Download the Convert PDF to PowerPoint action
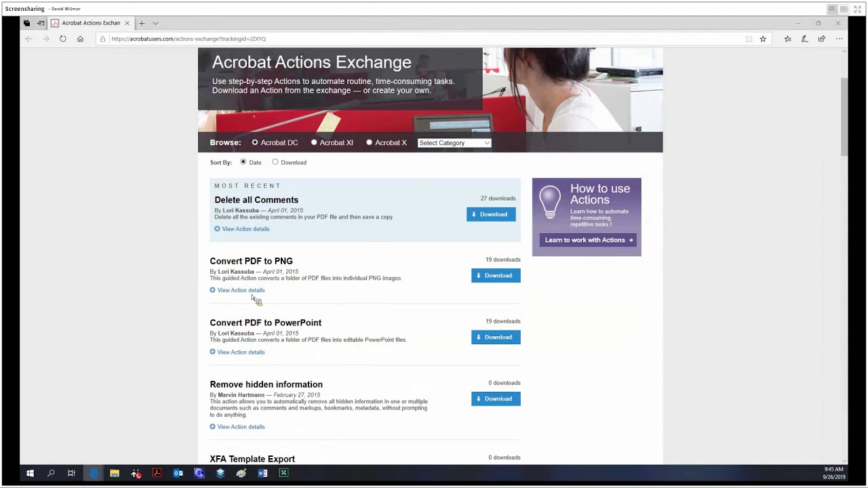The image size is (868, 488). [496, 337]
